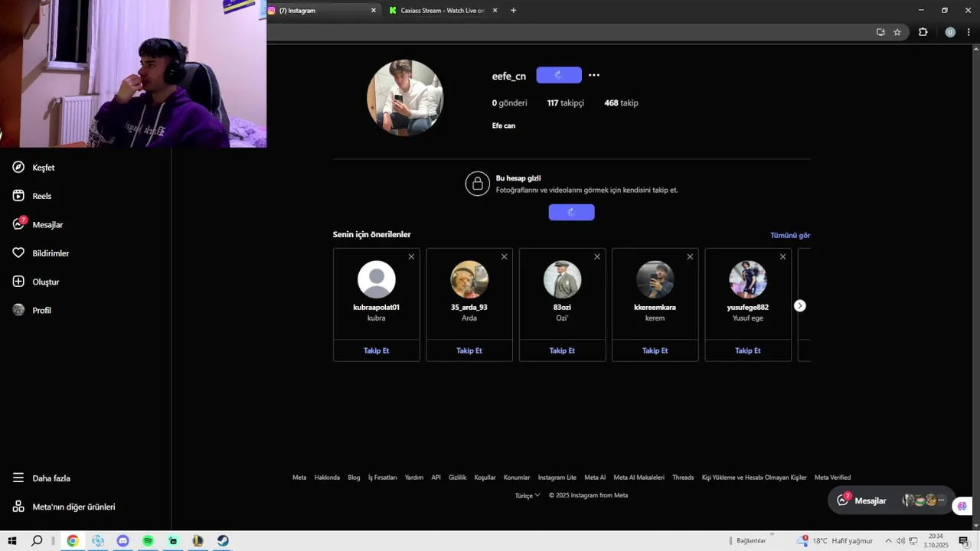Open a new browser tab
Image resolution: width=980 pixels, height=551 pixels.
[x=513, y=11]
